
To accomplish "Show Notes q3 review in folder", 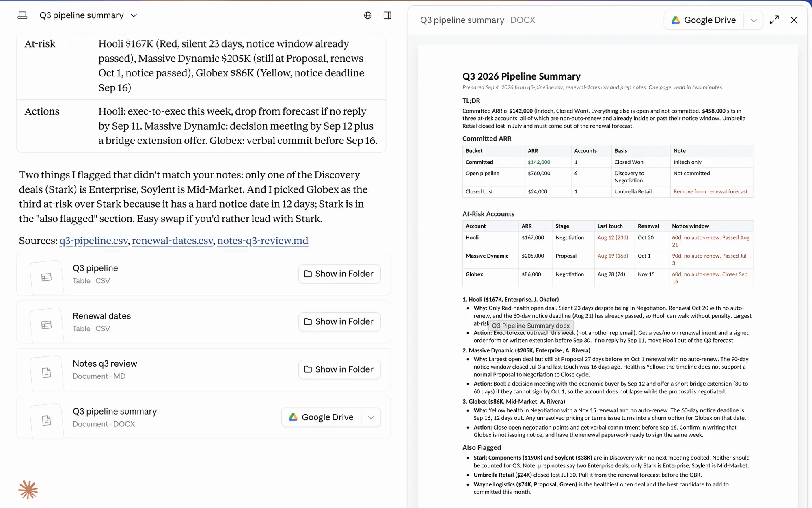I will [x=339, y=369].
